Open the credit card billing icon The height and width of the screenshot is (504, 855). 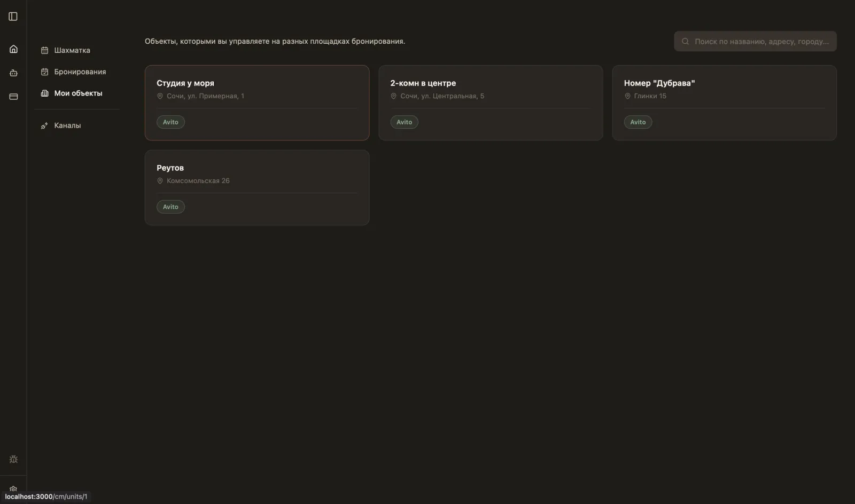pyautogui.click(x=13, y=97)
